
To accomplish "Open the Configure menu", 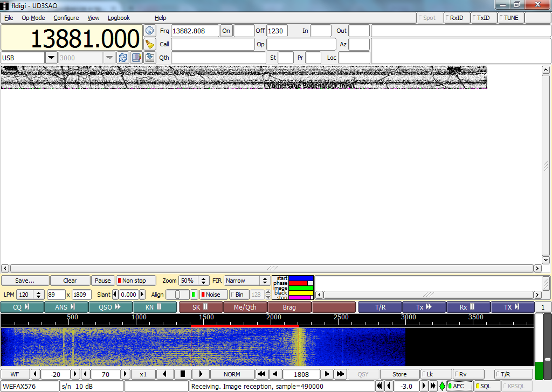I will tap(66, 18).
